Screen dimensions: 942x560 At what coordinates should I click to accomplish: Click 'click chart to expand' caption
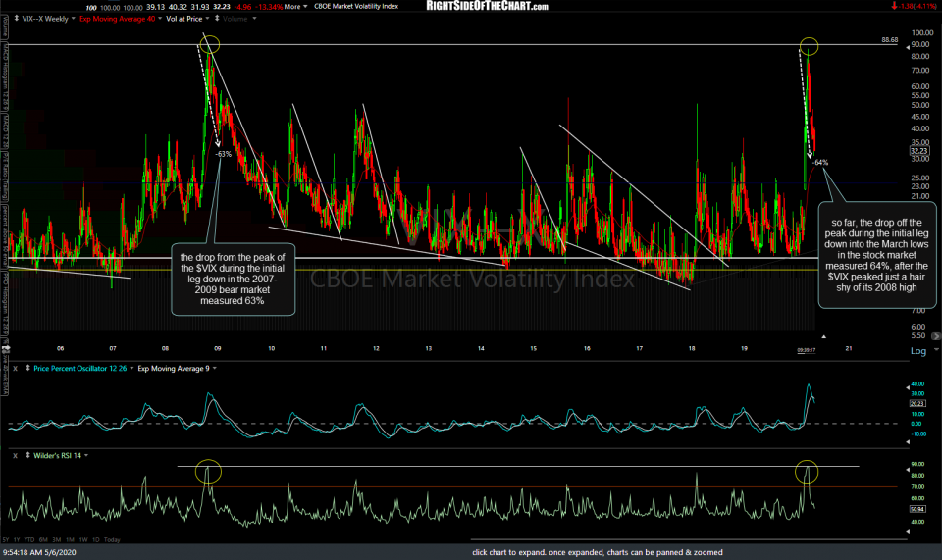pyautogui.click(x=598, y=552)
